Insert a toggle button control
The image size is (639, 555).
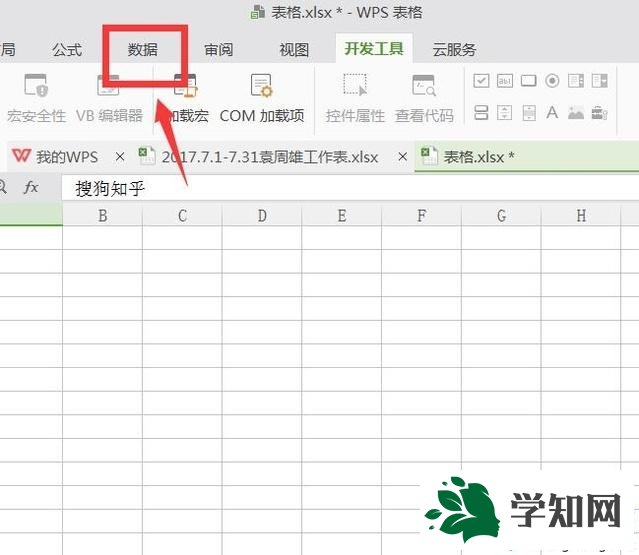481,112
